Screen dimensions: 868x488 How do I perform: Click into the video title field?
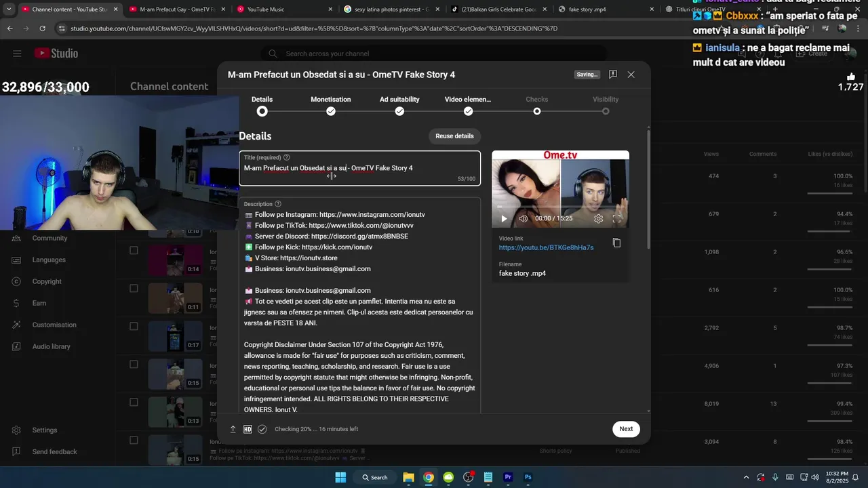pyautogui.click(x=359, y=168)
